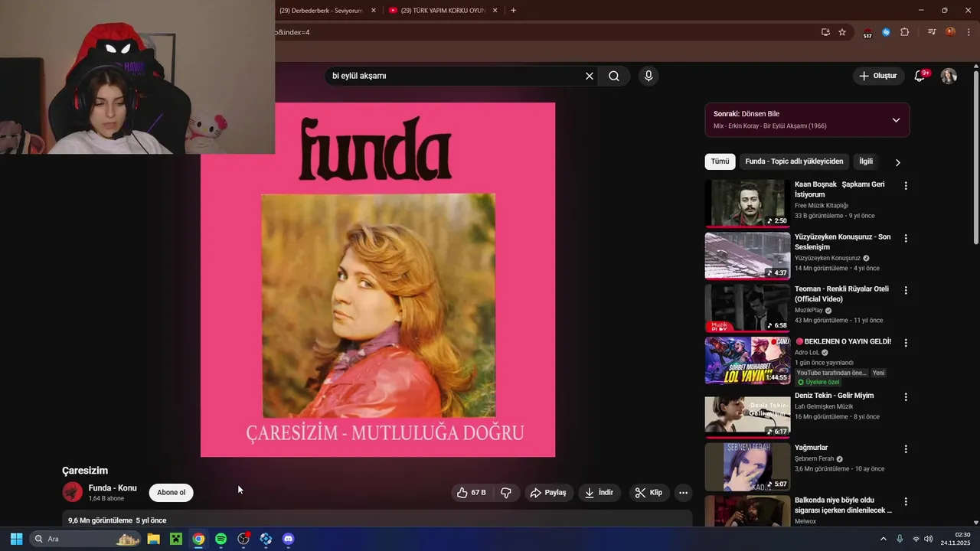Subscribe with Abone ol button

[x=171, y=493]
